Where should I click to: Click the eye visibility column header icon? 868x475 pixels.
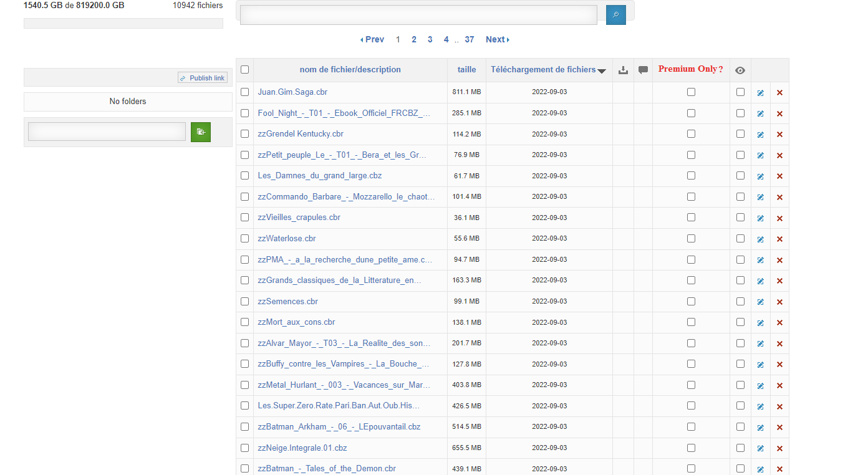740,70
